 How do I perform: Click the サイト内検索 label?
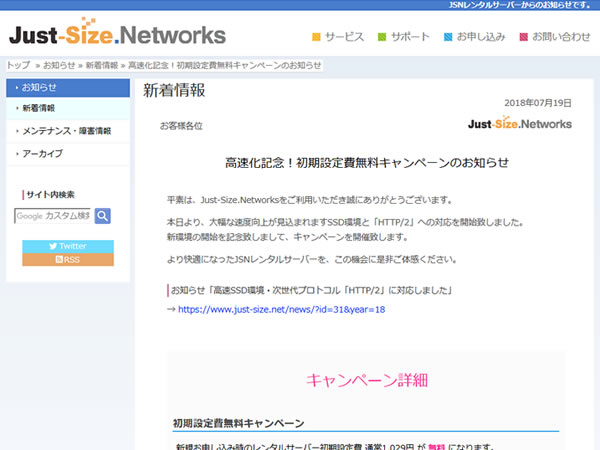50,194
